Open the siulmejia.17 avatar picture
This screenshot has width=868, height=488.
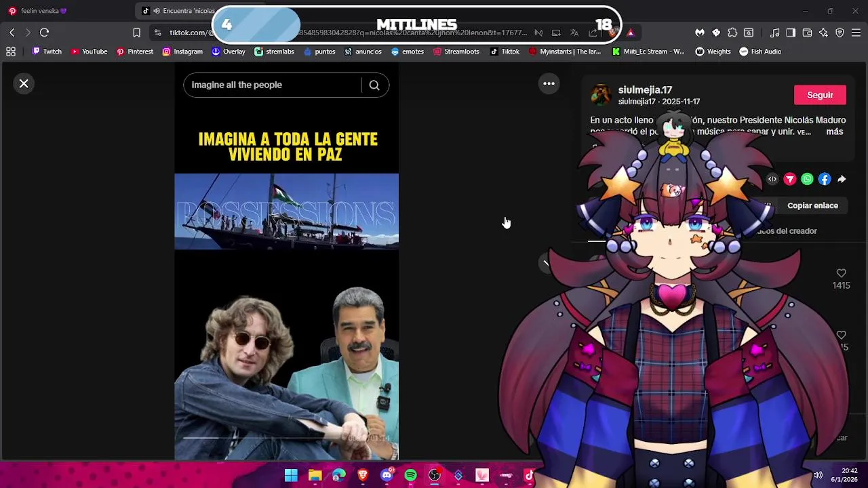[x=601, y=96]
